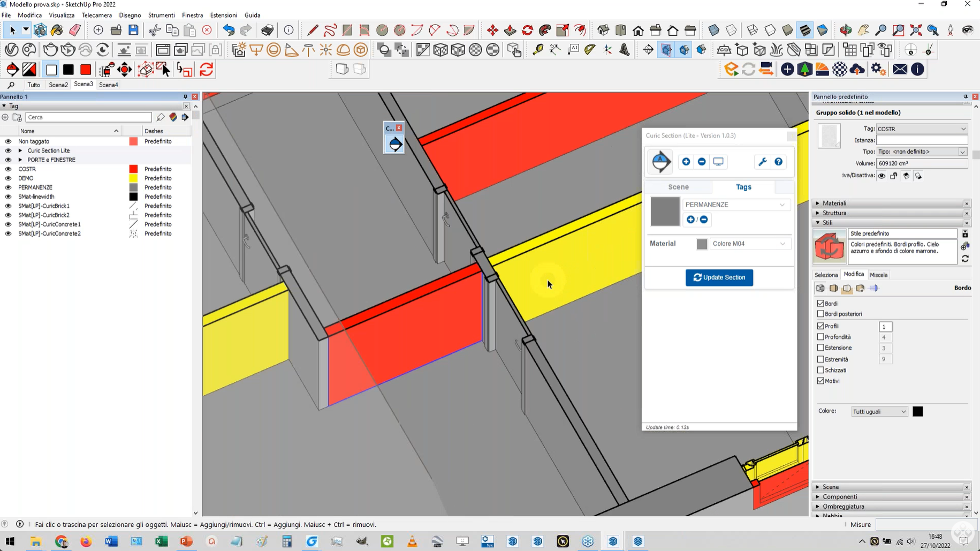Switch to the Scene tab in Curic Section
The width and height of the screenshot is (980, 551).
tap(678, 187)
